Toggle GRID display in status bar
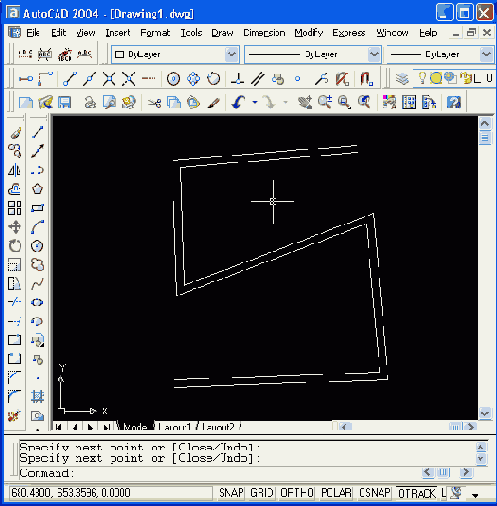The width and height of the screenshot is (497, 506). pos(262,493)
